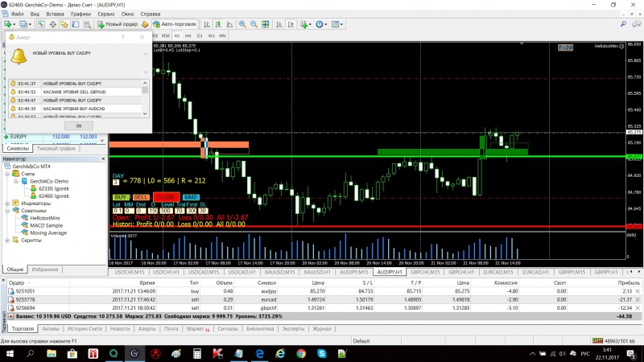644x362 pixels.
Task: Click the Navigator panel close X
Action: (x=103, y=158)
